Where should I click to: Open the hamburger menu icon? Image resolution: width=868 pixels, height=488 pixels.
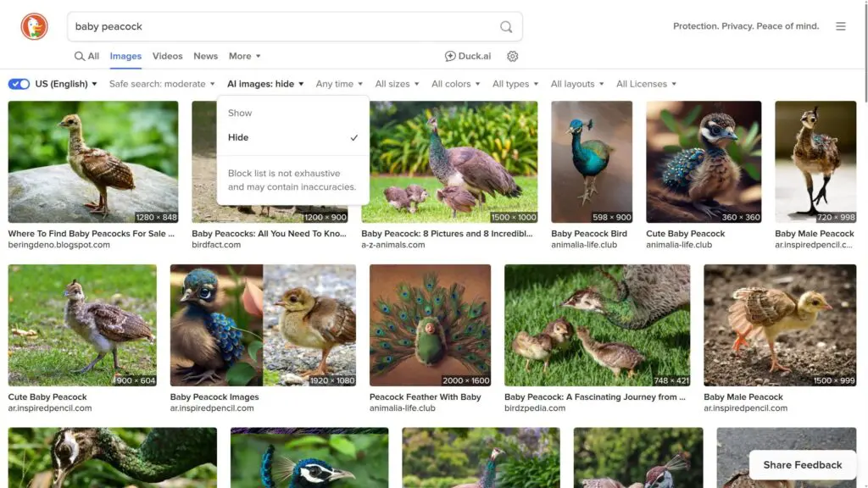tap(840, 26)
